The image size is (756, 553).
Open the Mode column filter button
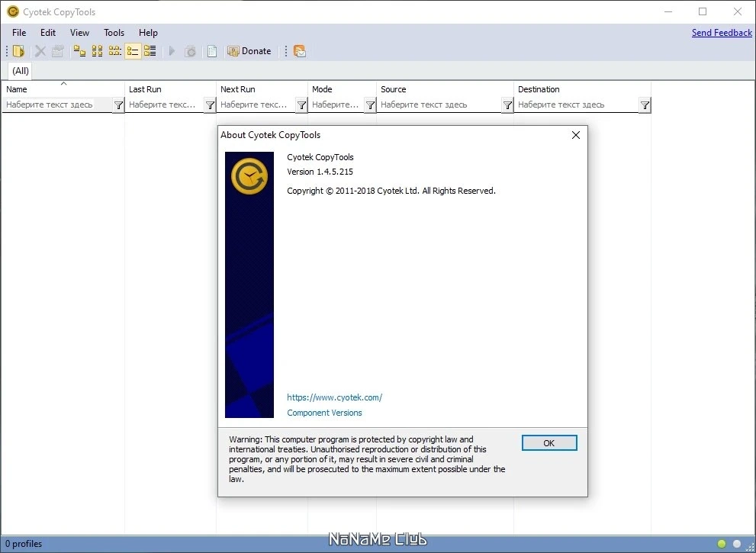[x=370, y=105]
